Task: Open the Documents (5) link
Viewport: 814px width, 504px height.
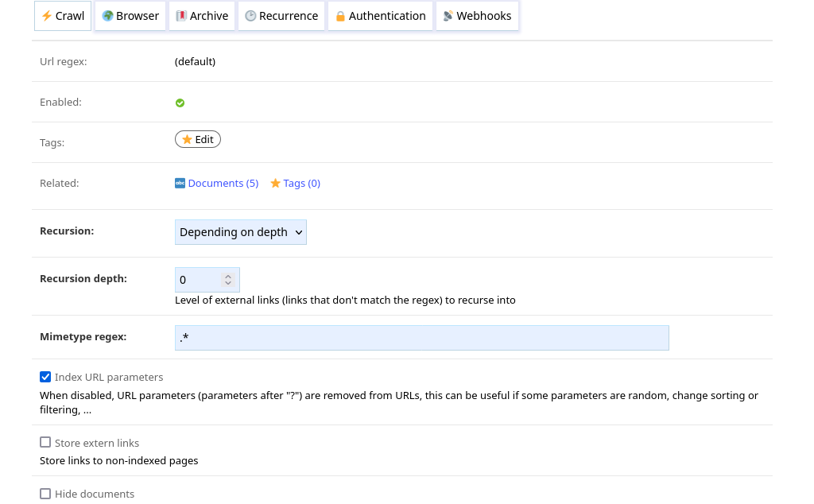Action: [223, 183]
